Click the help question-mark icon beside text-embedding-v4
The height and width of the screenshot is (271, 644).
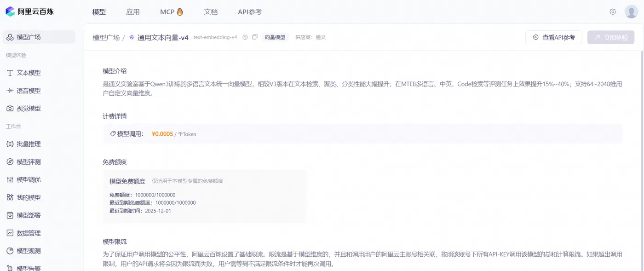point(245,37)
